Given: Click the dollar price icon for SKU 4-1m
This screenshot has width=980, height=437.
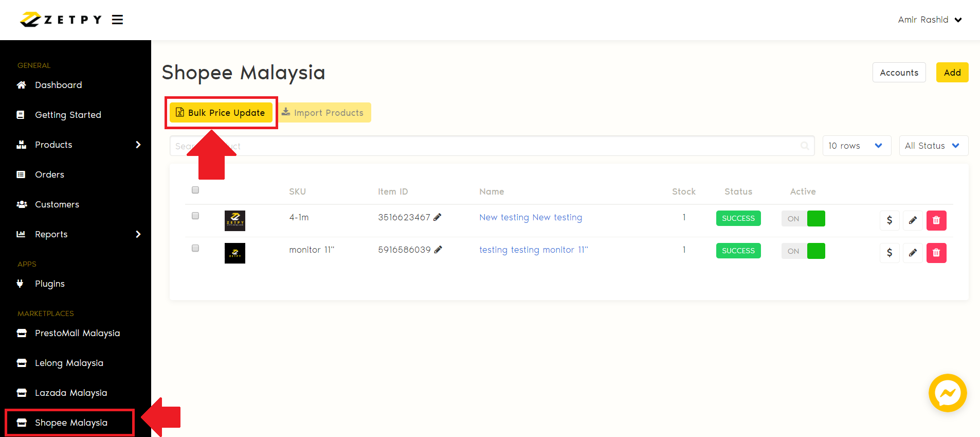Looking at the screenshot, I should click(x=889, y=220).
